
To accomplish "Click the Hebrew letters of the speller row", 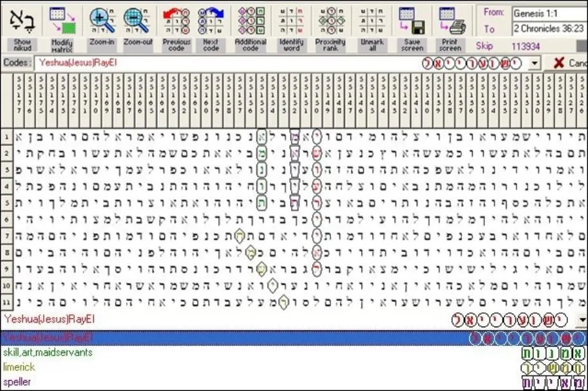I will click(553, 383).
